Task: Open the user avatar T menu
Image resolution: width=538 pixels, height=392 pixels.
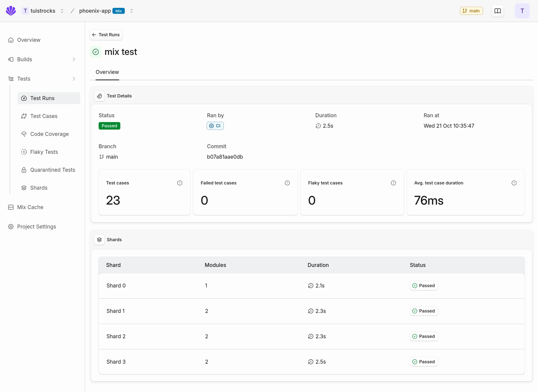Action: (x=522, y=11)
